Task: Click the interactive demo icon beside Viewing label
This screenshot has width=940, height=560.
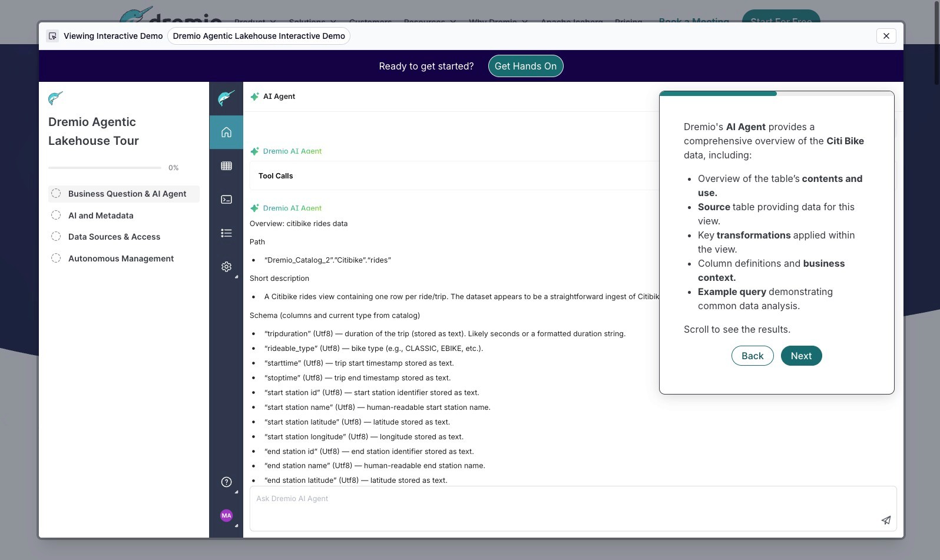Action: (x=52, y=36)
